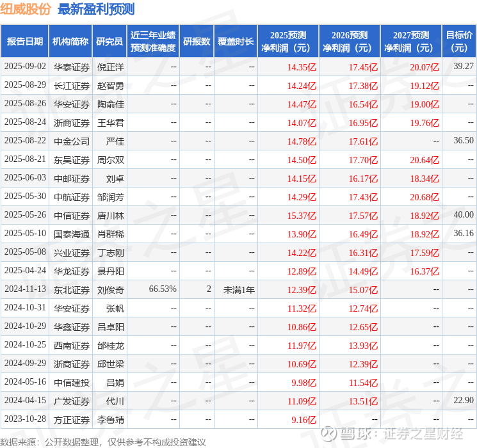Select analyst name 王华君
477x448 pixels.
[110, 123]
